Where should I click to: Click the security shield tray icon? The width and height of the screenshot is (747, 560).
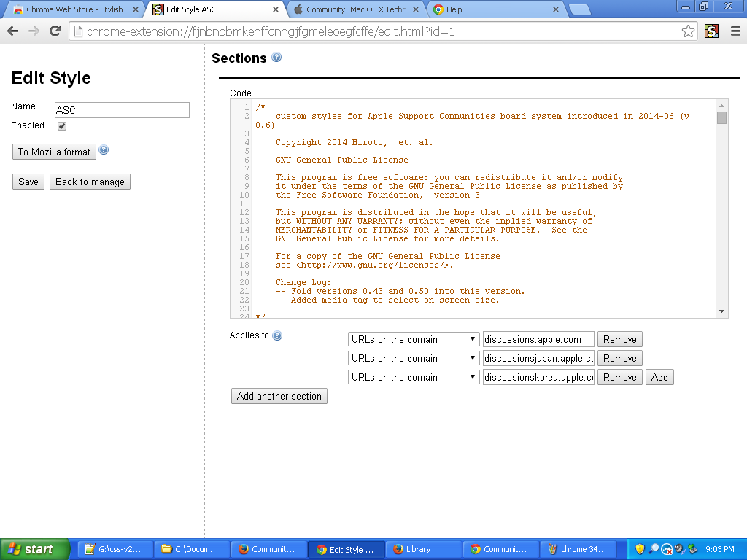(x=640, y=549)
